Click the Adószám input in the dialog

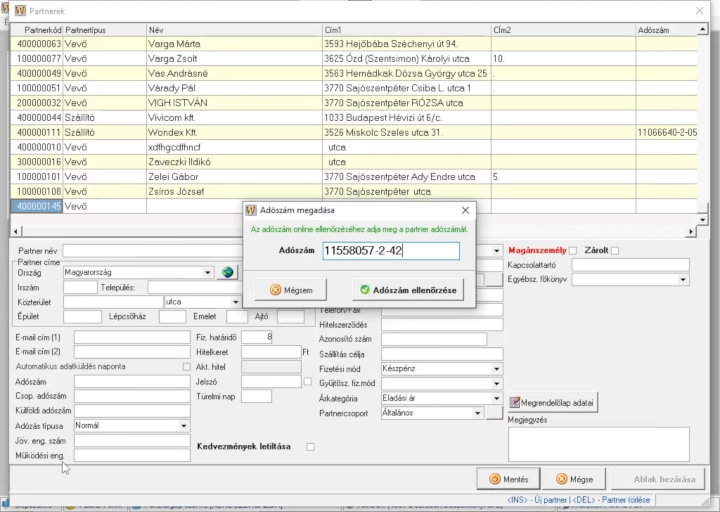[391, 251]
